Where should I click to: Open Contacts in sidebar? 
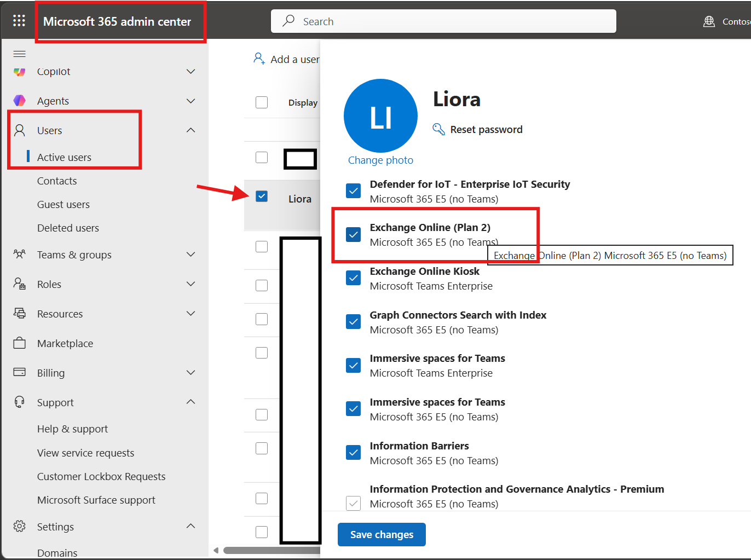click(57, 181)
